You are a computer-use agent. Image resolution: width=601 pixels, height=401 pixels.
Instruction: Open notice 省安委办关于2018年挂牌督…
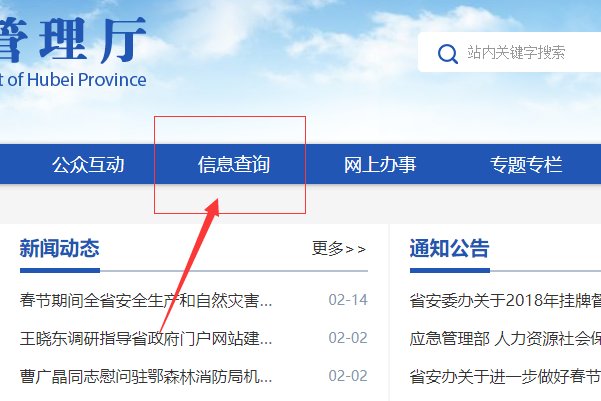pos(505,300)
